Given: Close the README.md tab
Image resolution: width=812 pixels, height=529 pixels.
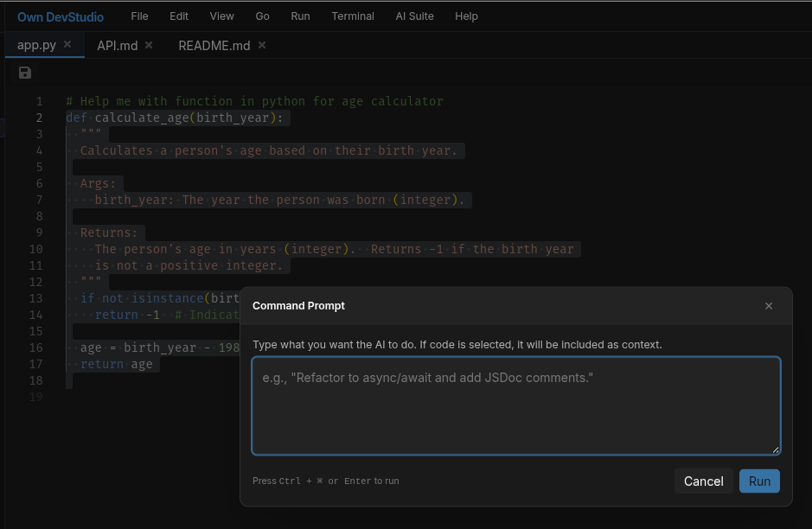Looking at the screenshot, I should [x=261, y=45].
